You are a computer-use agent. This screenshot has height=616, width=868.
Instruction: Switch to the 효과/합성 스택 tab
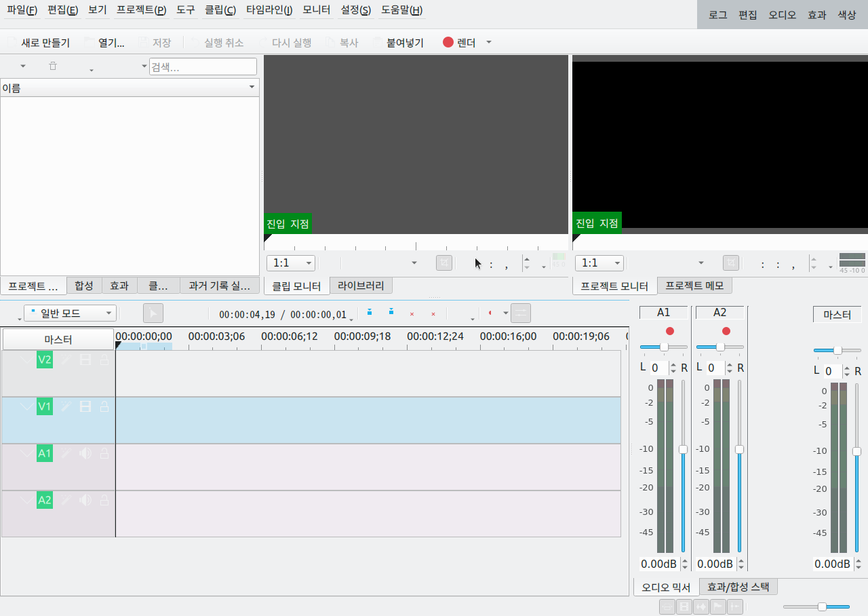click(738, 587)
